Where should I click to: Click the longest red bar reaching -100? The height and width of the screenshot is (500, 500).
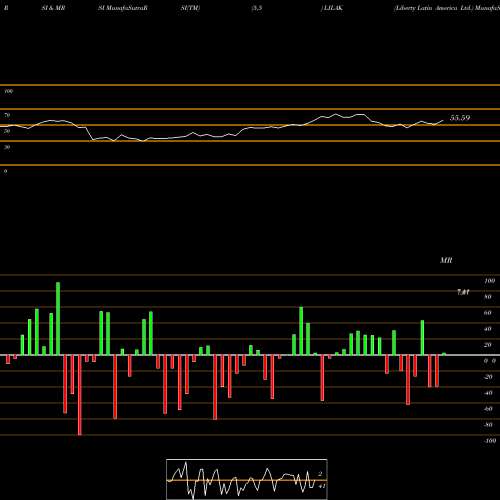[80, 395]
